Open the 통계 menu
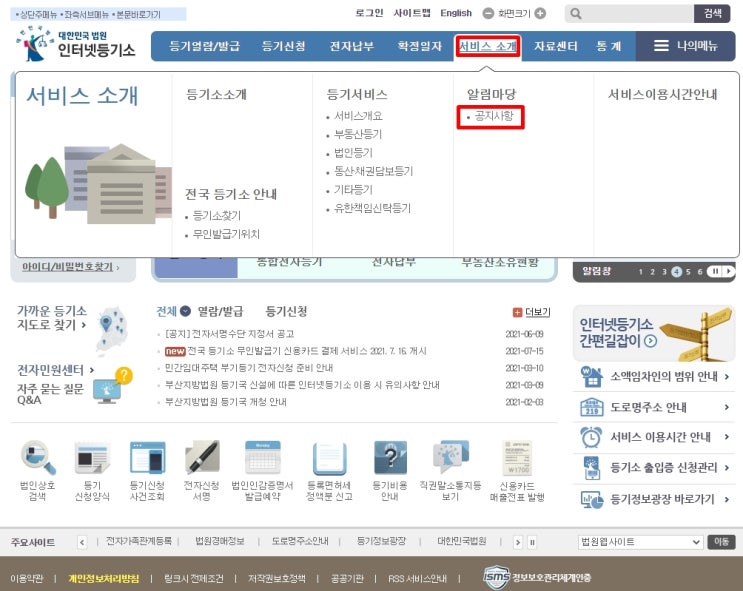This screenshot has width=743, height=591. (609, 46)
